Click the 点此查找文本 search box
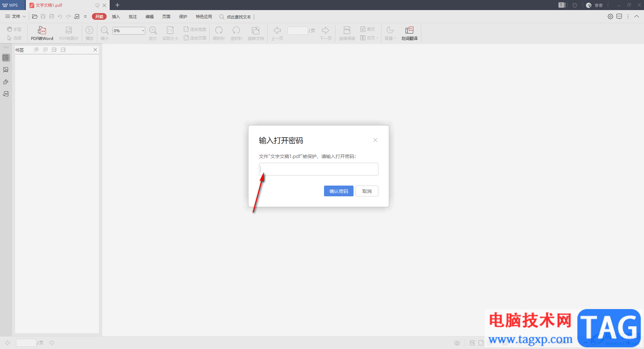The image size is (644, 349). click(x=235, y=17)
